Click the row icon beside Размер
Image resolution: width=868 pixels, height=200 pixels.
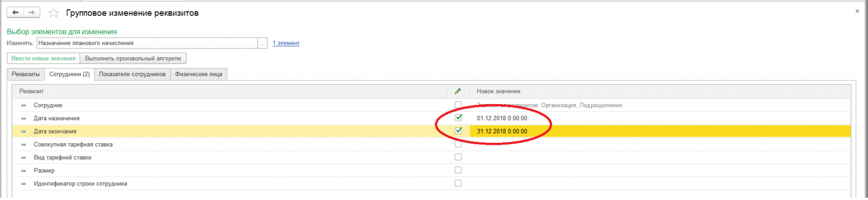[x=24, y=171]
